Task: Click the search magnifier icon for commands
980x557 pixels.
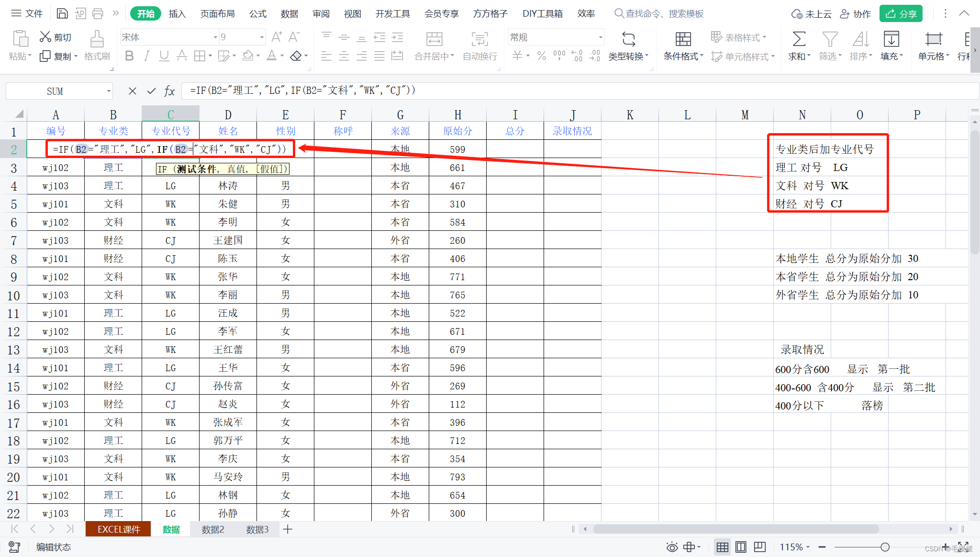Action: tap(619, 13)
